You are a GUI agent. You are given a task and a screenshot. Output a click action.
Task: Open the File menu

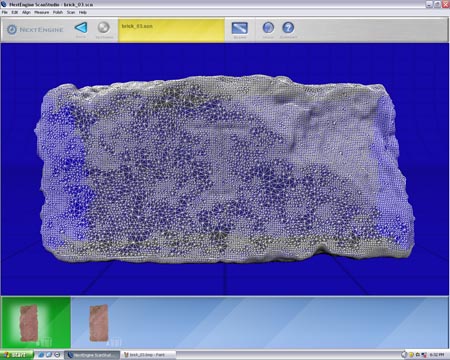[5, 12]
